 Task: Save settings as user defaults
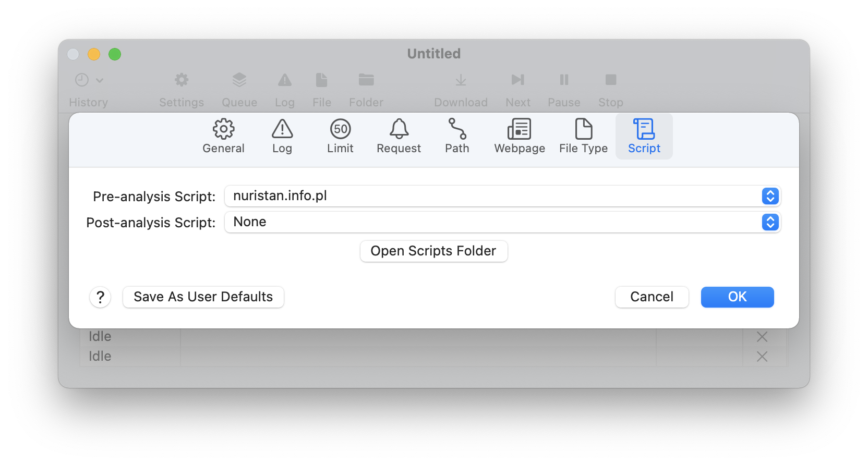(203, 297)
